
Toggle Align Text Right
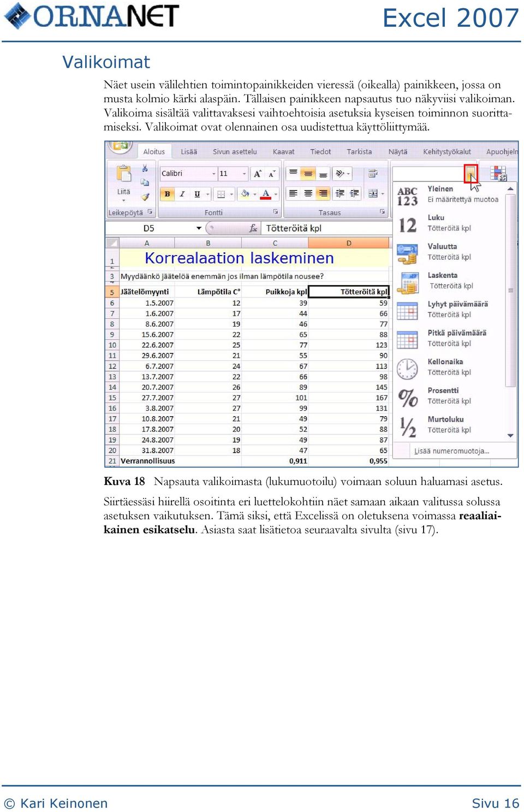click(x=323, y=193)
